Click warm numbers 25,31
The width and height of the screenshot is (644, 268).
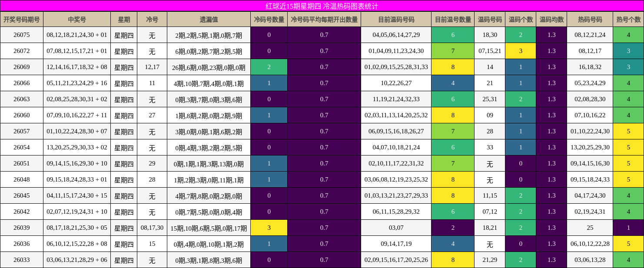490,99
